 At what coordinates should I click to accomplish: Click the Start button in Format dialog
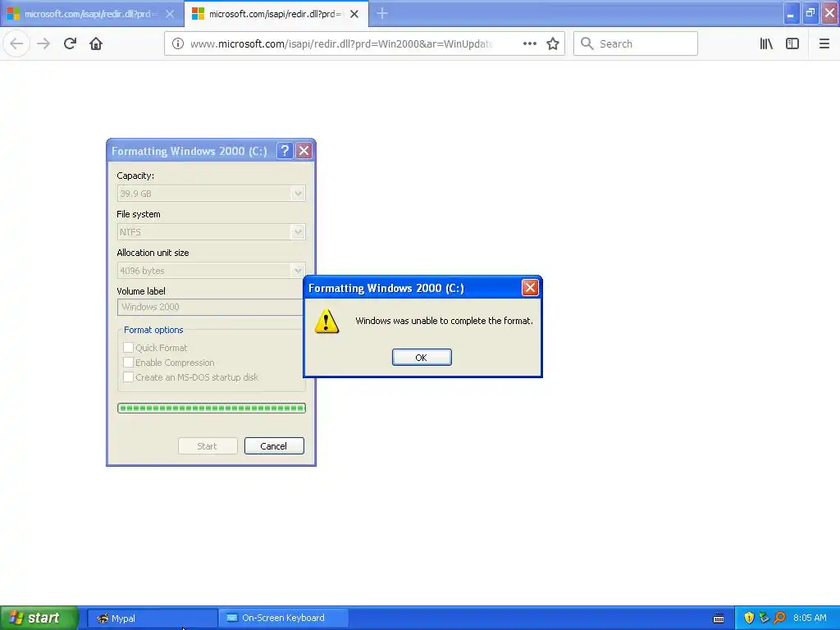tap(208, 445)
